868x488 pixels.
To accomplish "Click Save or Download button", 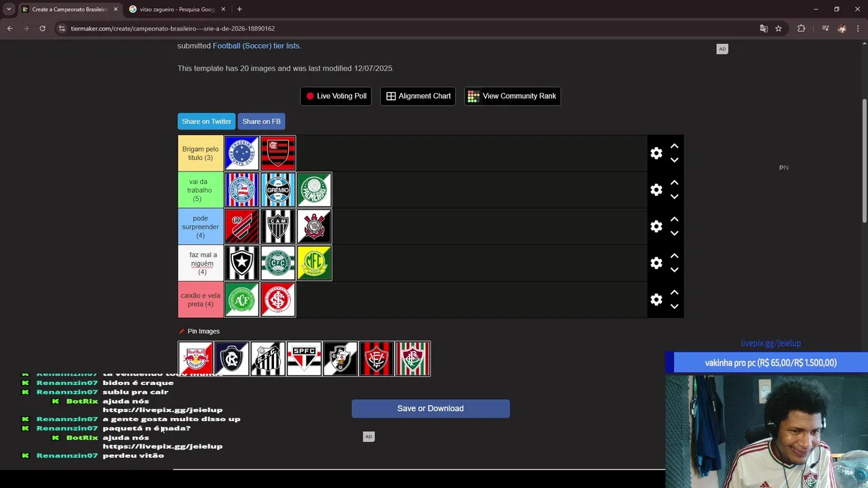I will tap(431, 409).
